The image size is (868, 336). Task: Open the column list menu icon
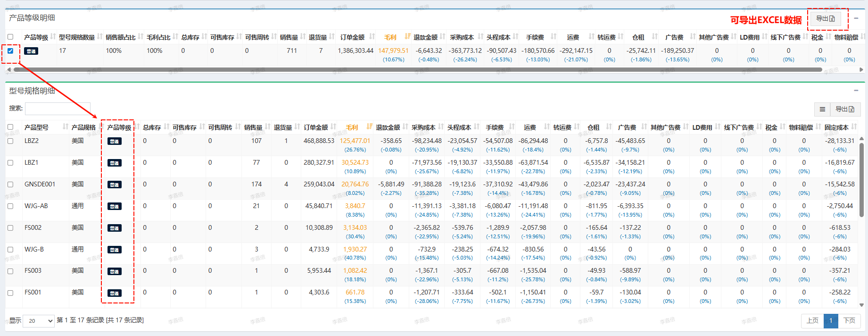822,109
